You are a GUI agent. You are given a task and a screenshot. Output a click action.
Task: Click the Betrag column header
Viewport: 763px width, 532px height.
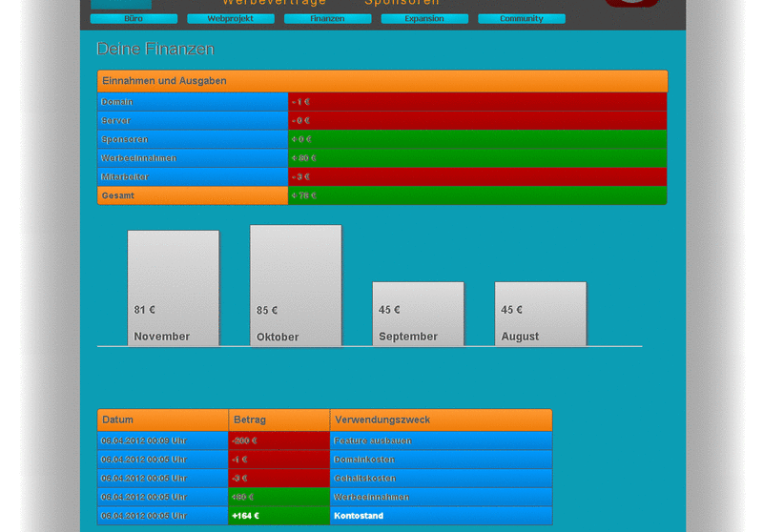pyautogui.click(x=279, y=419)
